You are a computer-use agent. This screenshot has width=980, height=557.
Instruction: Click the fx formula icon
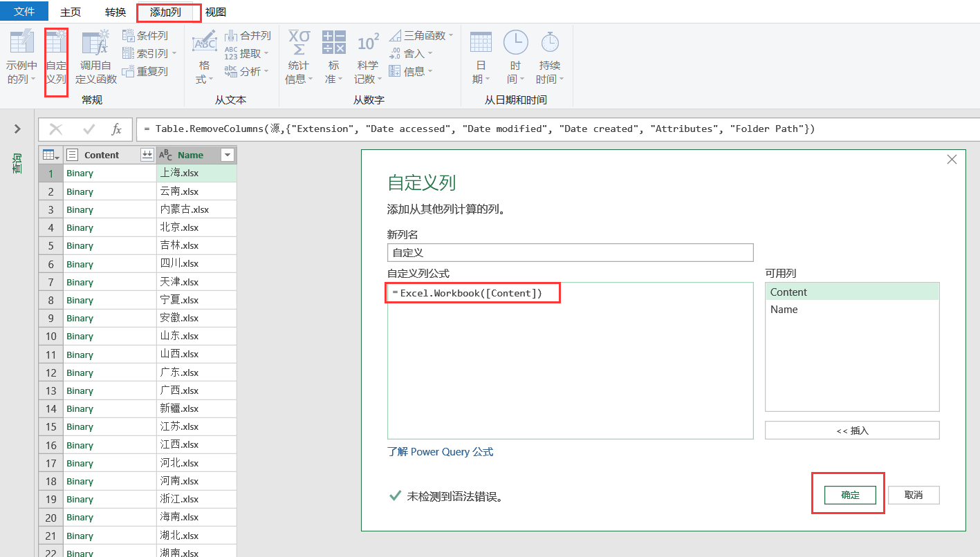pyautogui.click(x=117, y=129)
